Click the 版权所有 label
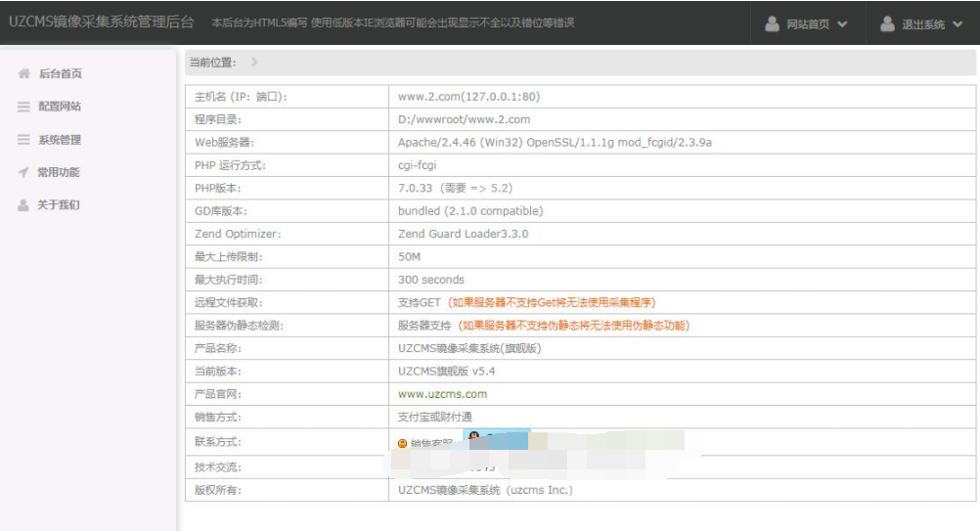This screenshot has width=980, height=531. coord(218,490)
